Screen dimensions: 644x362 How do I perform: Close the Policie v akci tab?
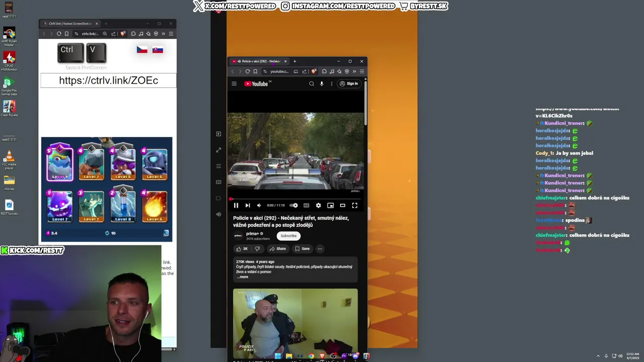[x=285, y=61]
